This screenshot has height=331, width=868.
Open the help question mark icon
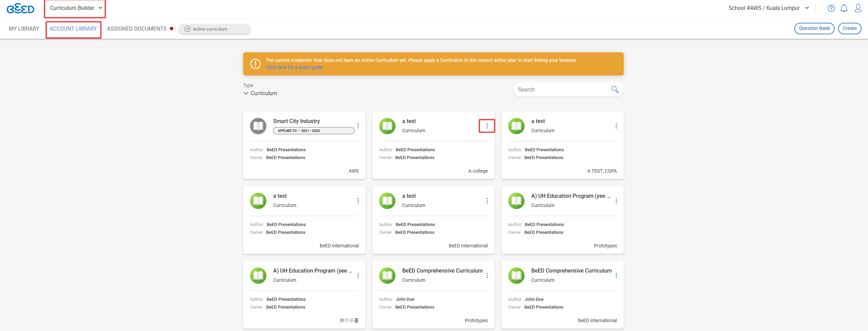(x=831, y=8)
